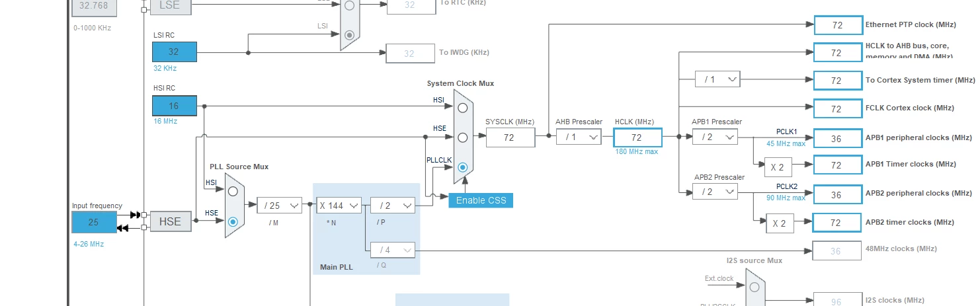Click the To IWDG (KHz) label
This screenshot has height=306, width=980.
[464, 52]
